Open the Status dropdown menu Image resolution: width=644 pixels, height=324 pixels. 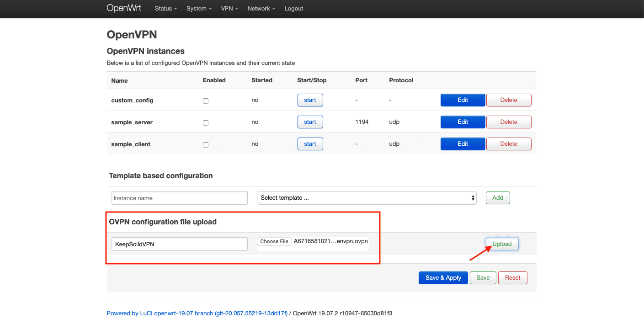(165, 9)
